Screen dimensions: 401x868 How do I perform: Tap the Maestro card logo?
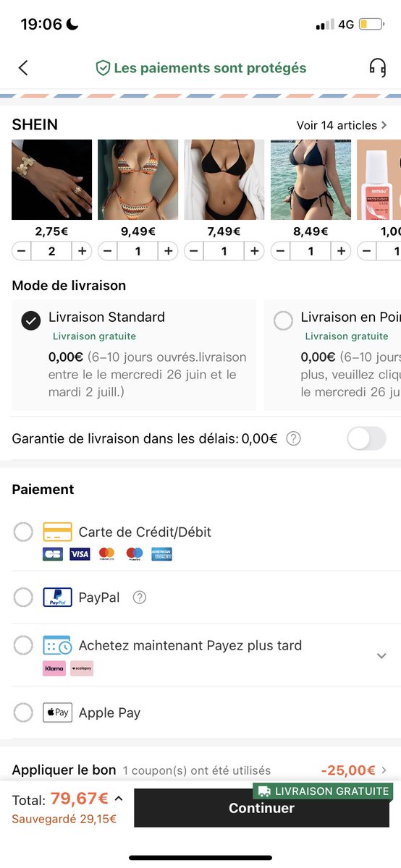coord(135,554)
